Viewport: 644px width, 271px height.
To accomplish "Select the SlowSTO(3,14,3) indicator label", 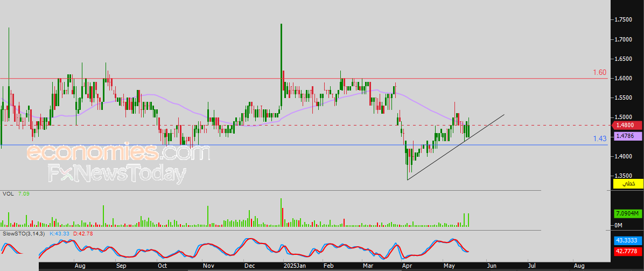I will (24, 234).
